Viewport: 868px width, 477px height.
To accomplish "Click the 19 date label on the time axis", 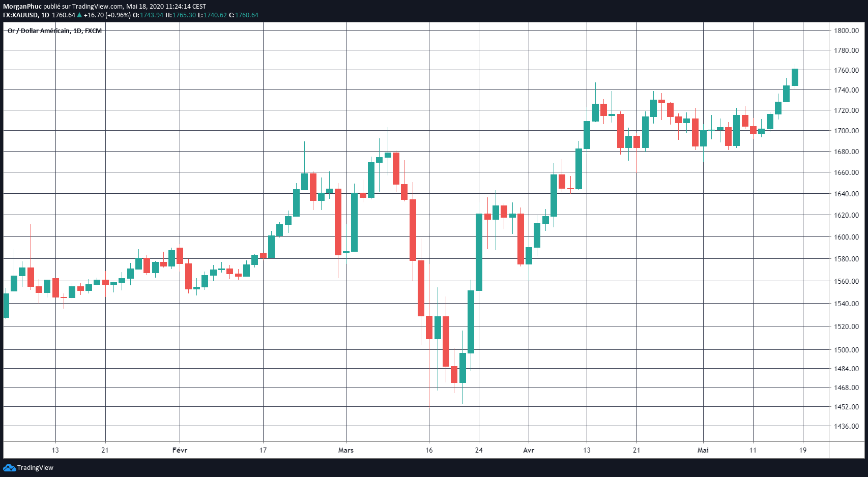I will click(x=803, y=450).
